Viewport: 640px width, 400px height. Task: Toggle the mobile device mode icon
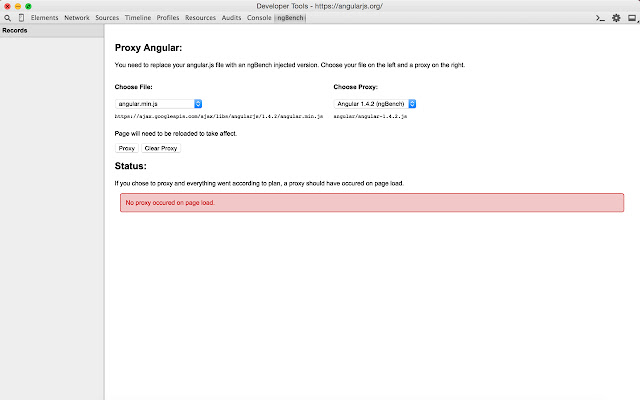(x=21, y=18)
